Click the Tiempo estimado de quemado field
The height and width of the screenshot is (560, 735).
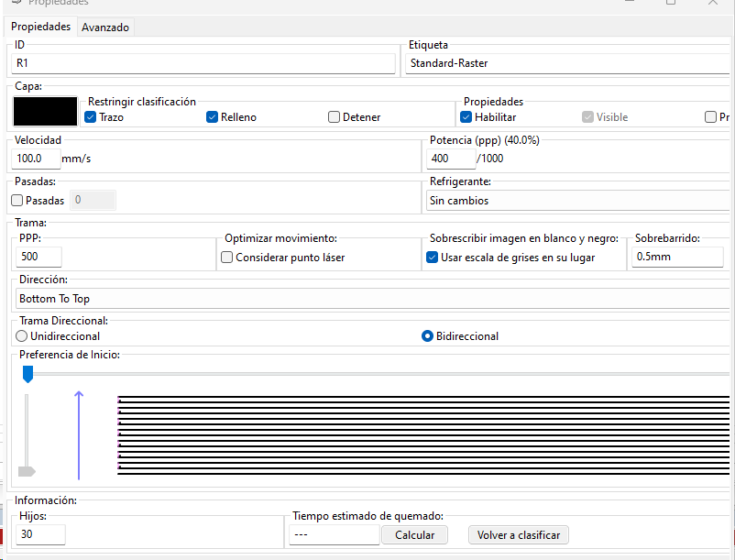pos(335,534)
